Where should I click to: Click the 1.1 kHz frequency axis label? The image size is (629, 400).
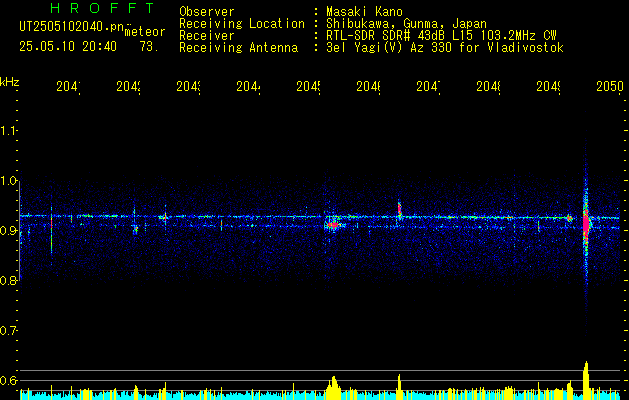coord(8,130)
